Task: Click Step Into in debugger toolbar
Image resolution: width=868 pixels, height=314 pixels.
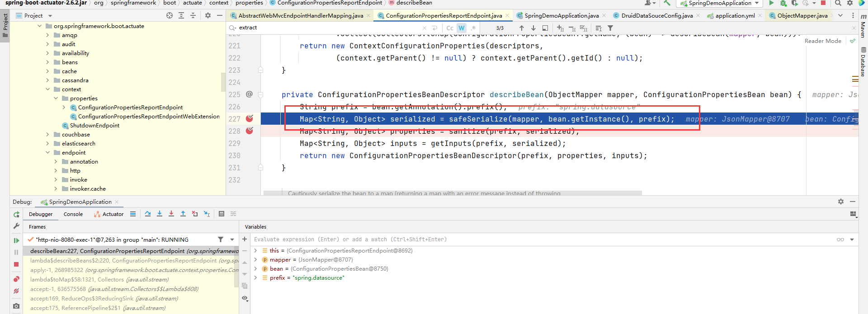Action: 160,214
